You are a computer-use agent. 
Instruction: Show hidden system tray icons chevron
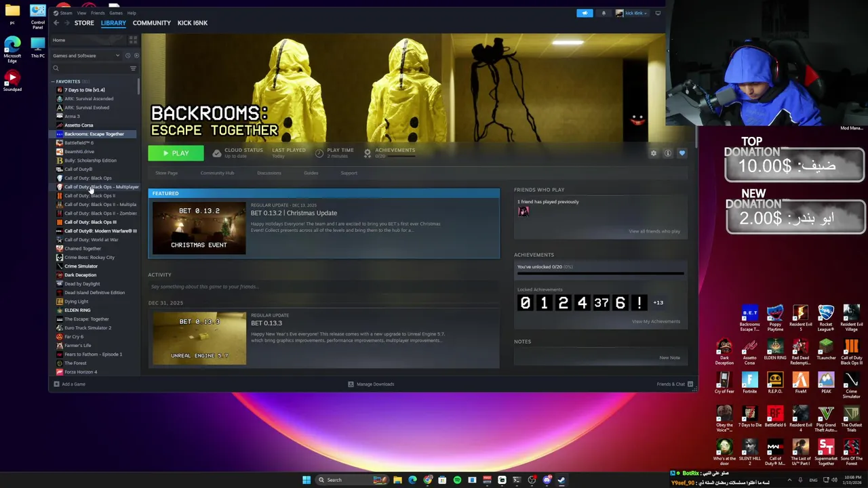click(x=790, y=480)
